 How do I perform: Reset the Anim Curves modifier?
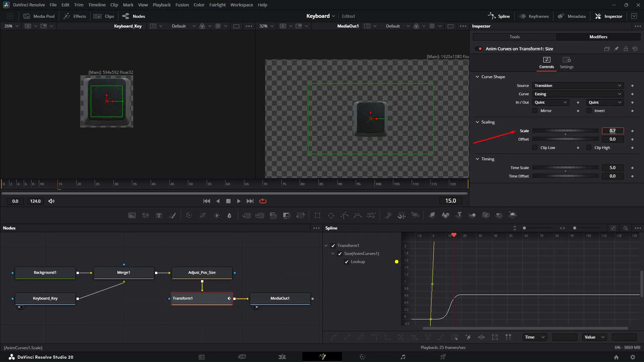click(635, 49)
